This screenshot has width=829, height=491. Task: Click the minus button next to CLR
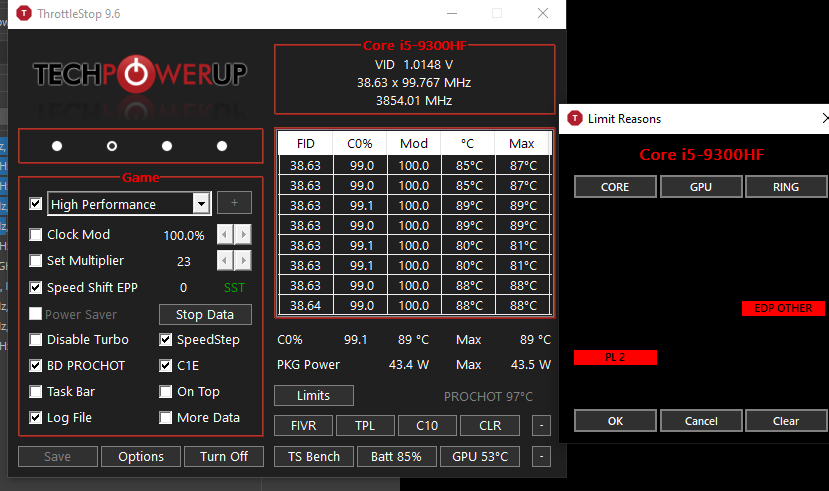(x=541, y=425)
